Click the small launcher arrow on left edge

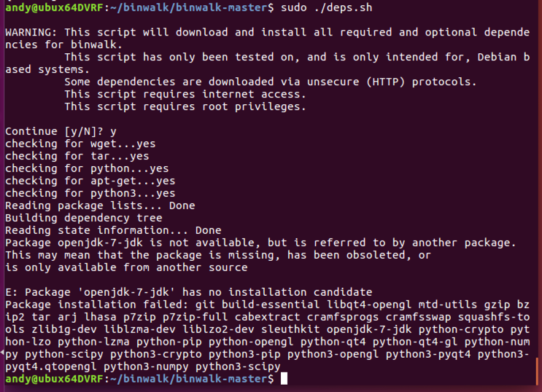[x=1, y=352]
